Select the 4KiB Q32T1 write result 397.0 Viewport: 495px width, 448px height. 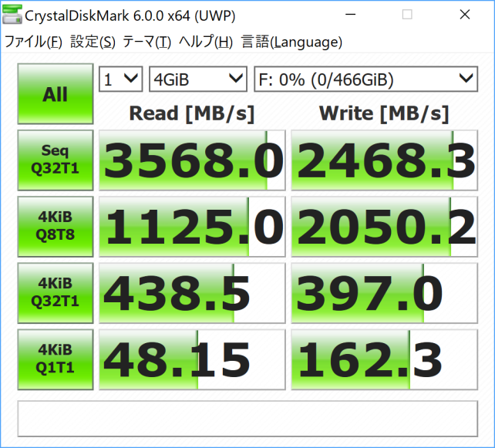coord(384,293)
